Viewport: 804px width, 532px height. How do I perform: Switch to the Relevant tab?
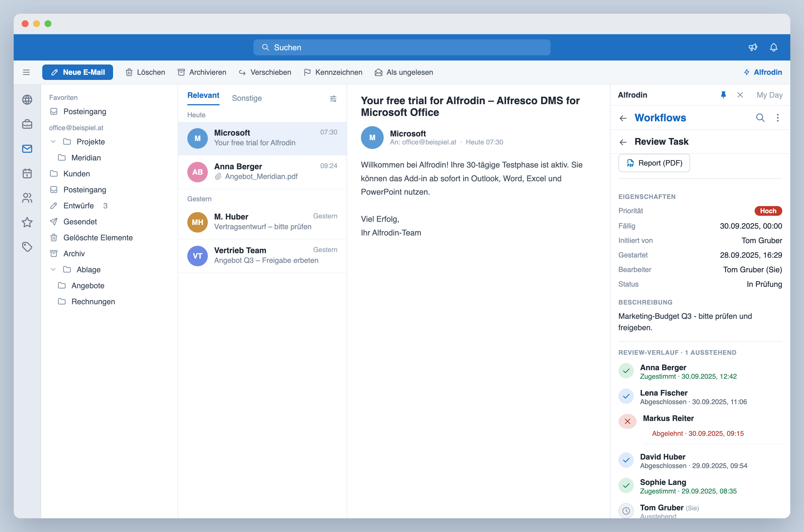tap(203, 95)
